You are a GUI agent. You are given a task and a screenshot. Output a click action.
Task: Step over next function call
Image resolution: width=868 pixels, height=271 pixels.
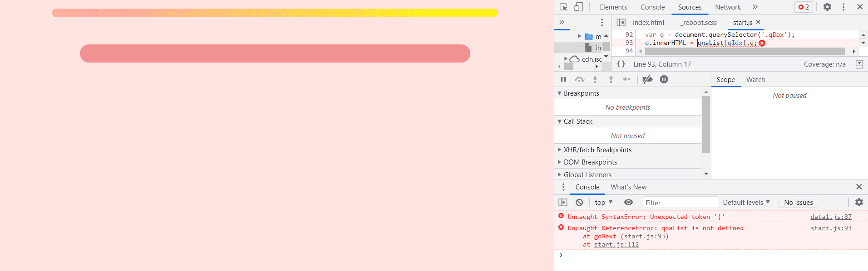pos(579,79)
